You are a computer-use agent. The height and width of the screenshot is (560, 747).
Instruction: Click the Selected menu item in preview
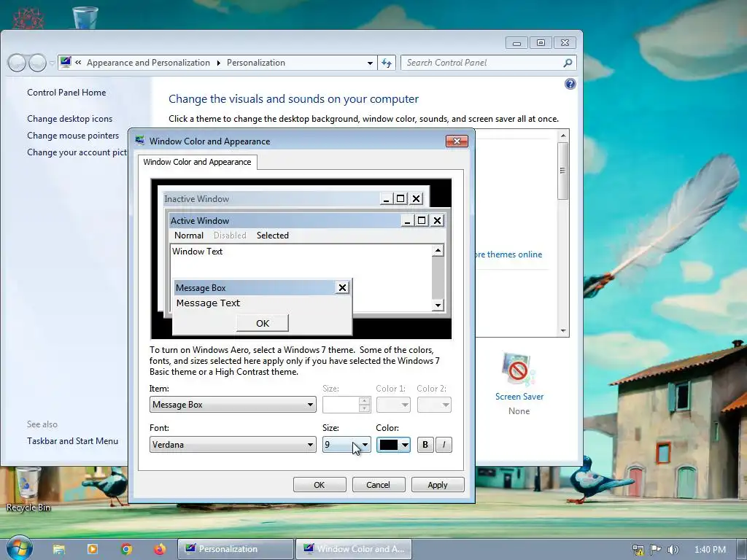[x=273, y=236]
